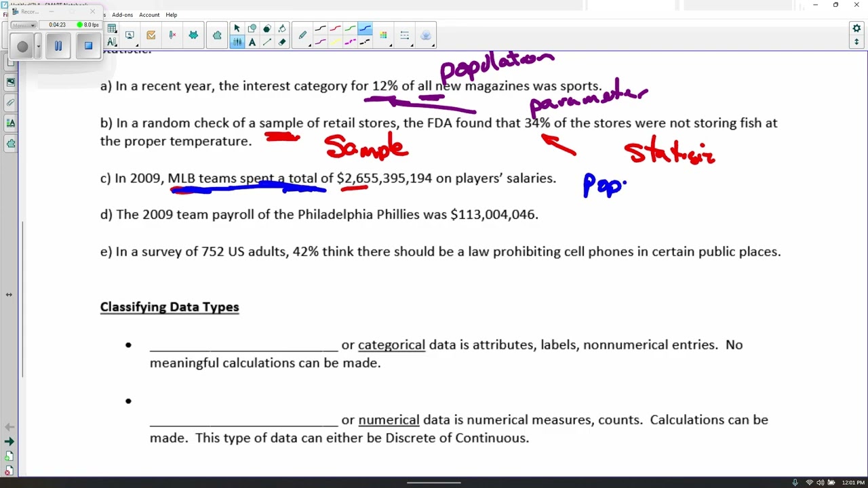Choose the magenta dashed pen style

point(351,42)
